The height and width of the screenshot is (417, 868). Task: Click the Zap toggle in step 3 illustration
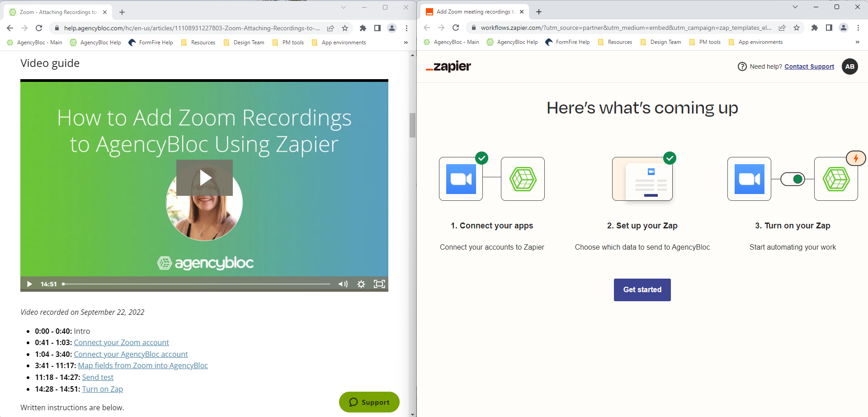[x=793, y=179]
